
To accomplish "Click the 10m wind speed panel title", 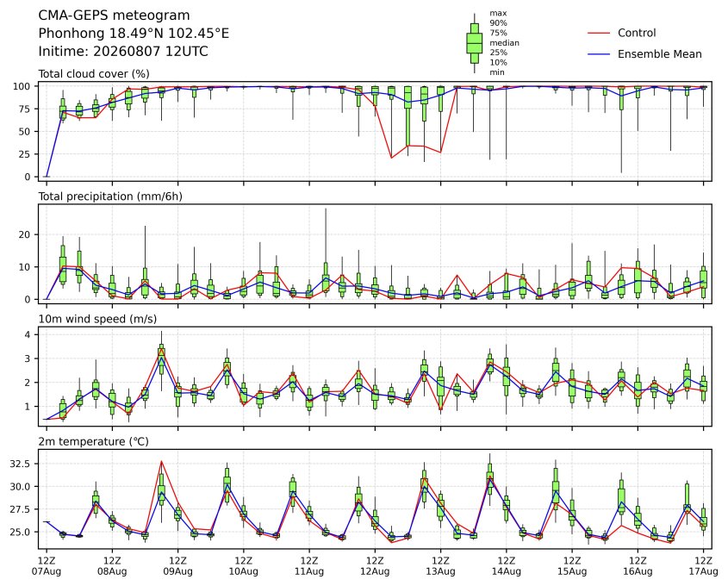I will pos(97,319).
